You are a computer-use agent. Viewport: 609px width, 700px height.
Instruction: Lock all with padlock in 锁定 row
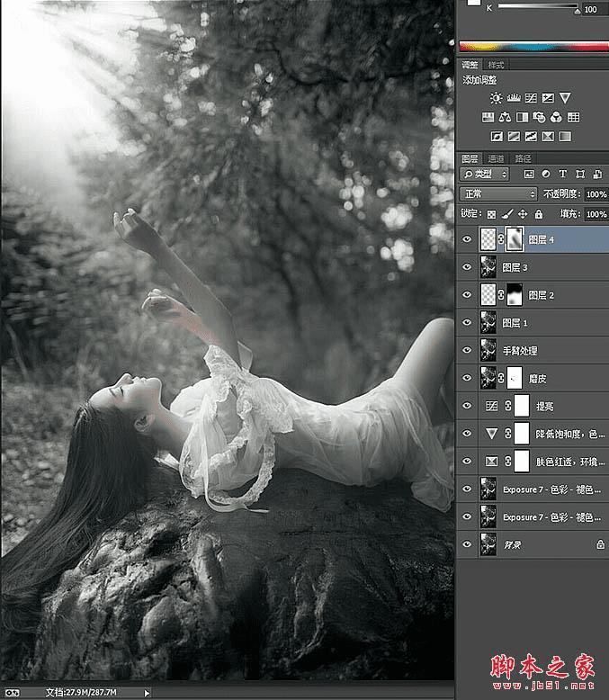(x=539, y=214)
